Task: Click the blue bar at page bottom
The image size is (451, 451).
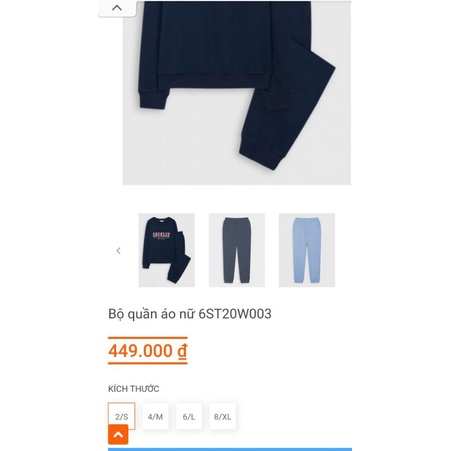Action: coord(230,449)
